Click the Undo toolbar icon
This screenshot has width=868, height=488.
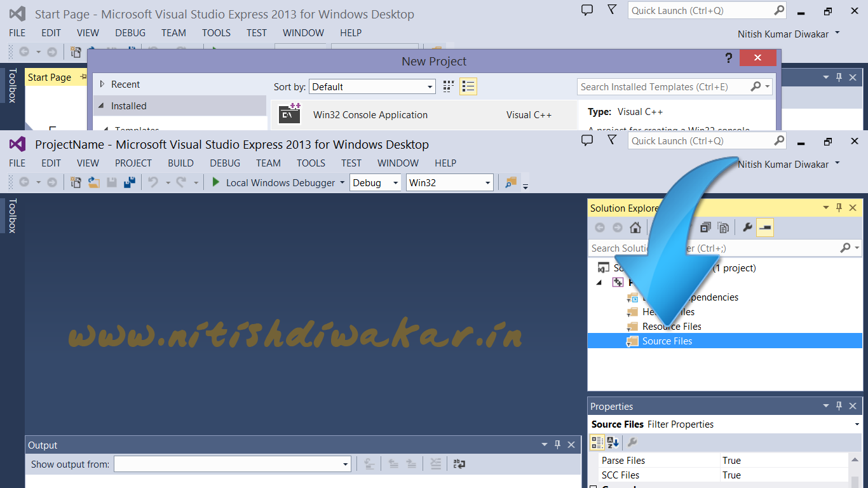tap(153, 182)
